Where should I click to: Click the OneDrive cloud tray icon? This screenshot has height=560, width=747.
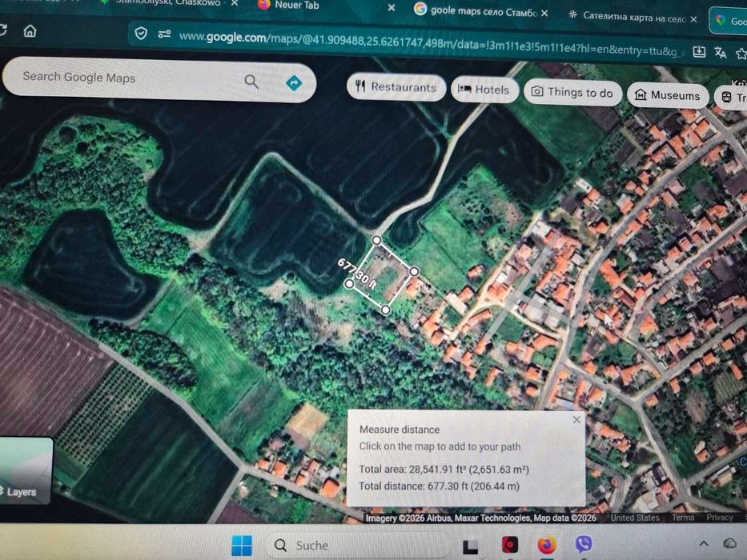tap(730, 543)
